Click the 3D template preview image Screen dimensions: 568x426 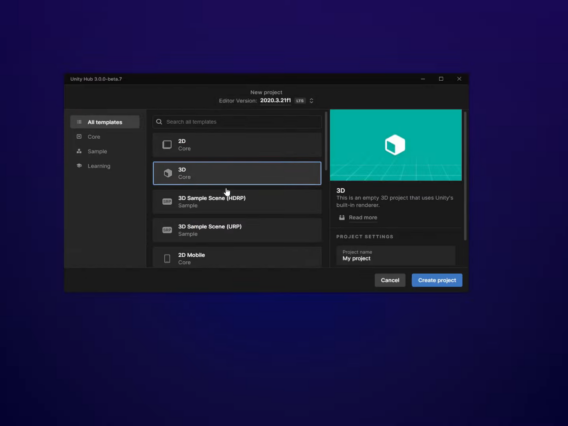pos(396,145)
